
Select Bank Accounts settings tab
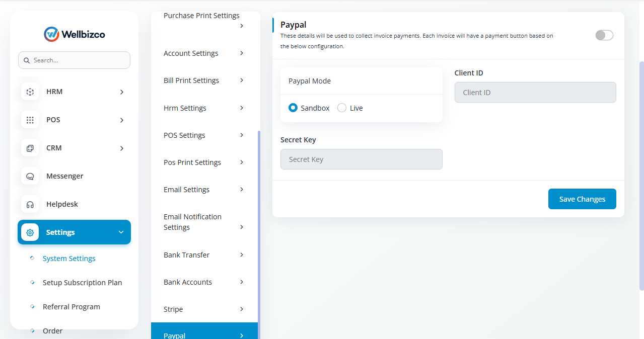click(x=204, y=282)
